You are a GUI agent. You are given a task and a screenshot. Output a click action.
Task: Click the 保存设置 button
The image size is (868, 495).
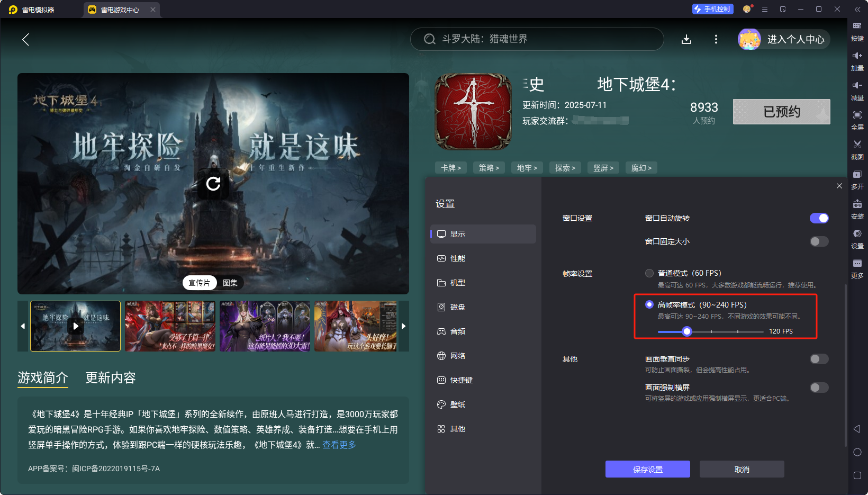click(x=647, y=469)
